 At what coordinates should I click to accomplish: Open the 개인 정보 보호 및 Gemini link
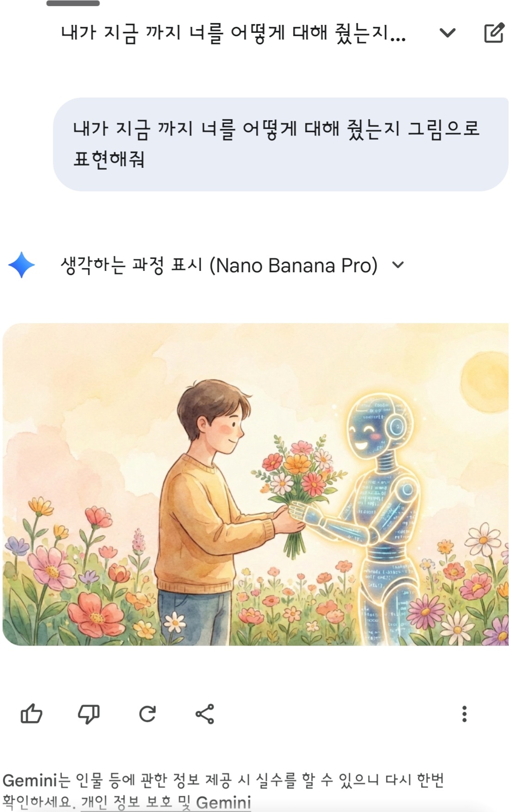166,802
